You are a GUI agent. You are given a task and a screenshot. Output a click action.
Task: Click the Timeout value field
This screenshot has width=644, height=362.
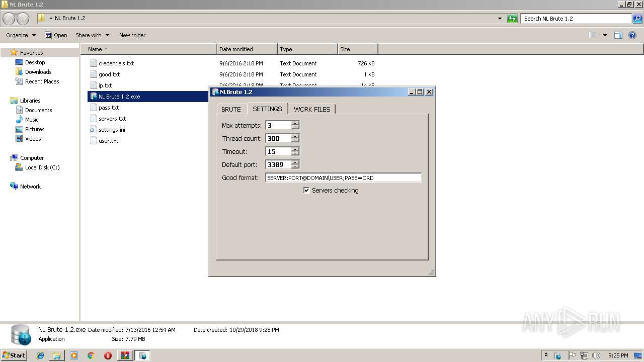coord(278,151)
